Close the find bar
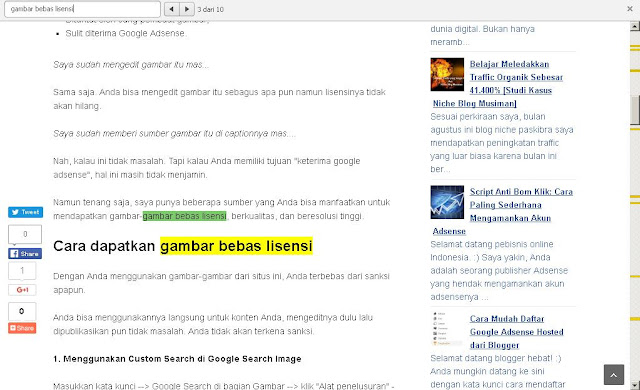The image size is (640, 390). [x=630, y=9]
